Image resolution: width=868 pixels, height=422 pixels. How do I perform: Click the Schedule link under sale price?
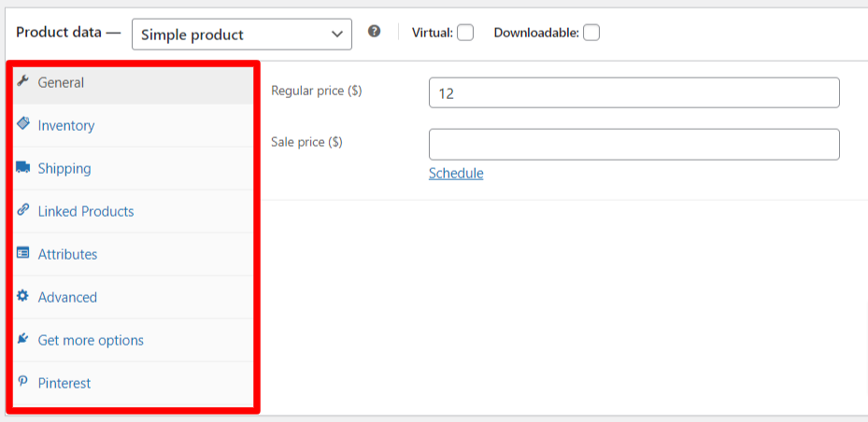pos(456,174)
